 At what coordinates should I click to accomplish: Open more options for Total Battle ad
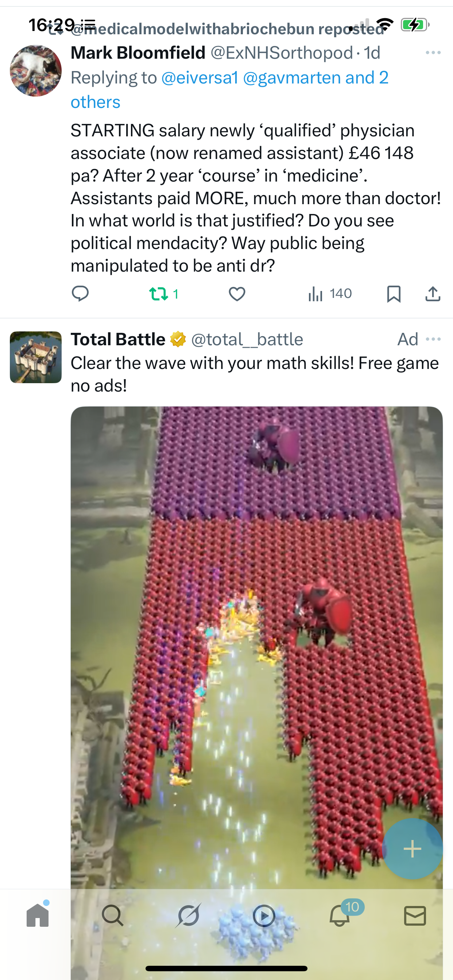tap(433, 339)
